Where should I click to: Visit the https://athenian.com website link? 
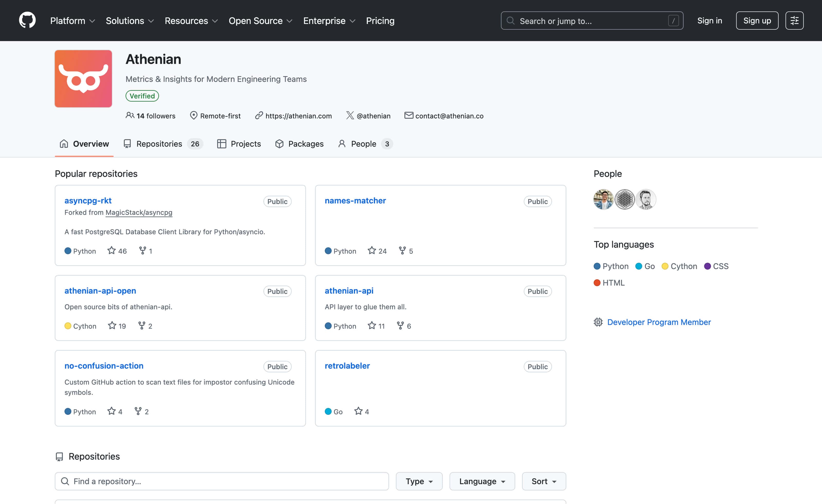pyautogui.click(x=298, y=116)
